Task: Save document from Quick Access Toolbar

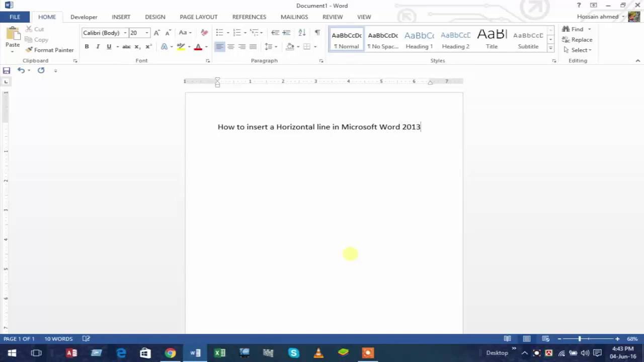Action: [7, 70]
